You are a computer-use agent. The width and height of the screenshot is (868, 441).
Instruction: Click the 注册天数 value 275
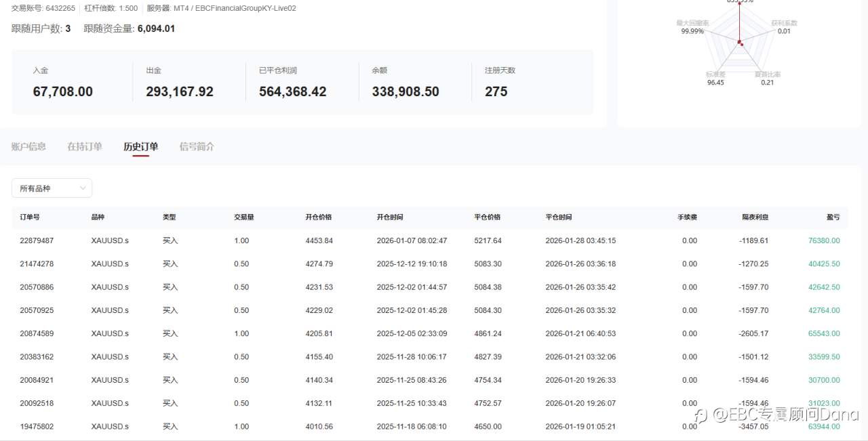tap(496, 91)
